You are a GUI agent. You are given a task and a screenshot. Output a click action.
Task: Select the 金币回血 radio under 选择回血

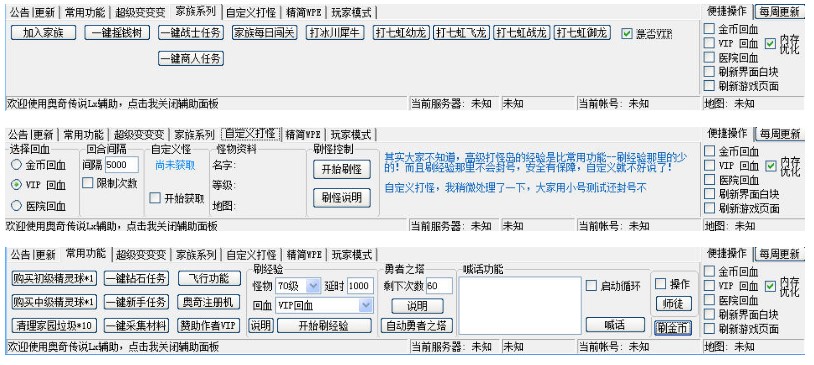tap(17, 165)
